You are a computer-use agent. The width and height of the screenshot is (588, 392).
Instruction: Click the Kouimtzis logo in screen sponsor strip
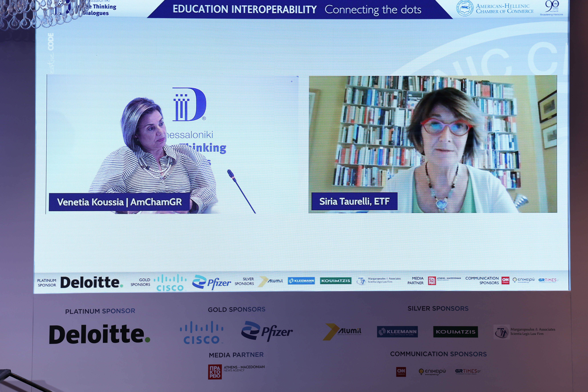click(335, 281)
